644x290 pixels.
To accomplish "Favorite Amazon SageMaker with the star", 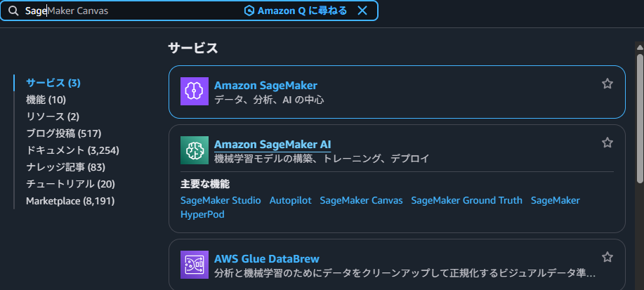I will click(607, 84).
